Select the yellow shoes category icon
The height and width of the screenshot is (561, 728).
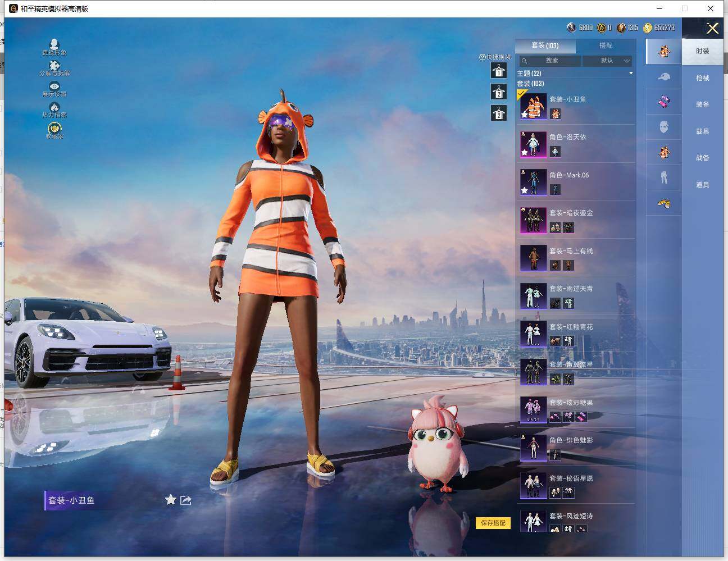664,203
